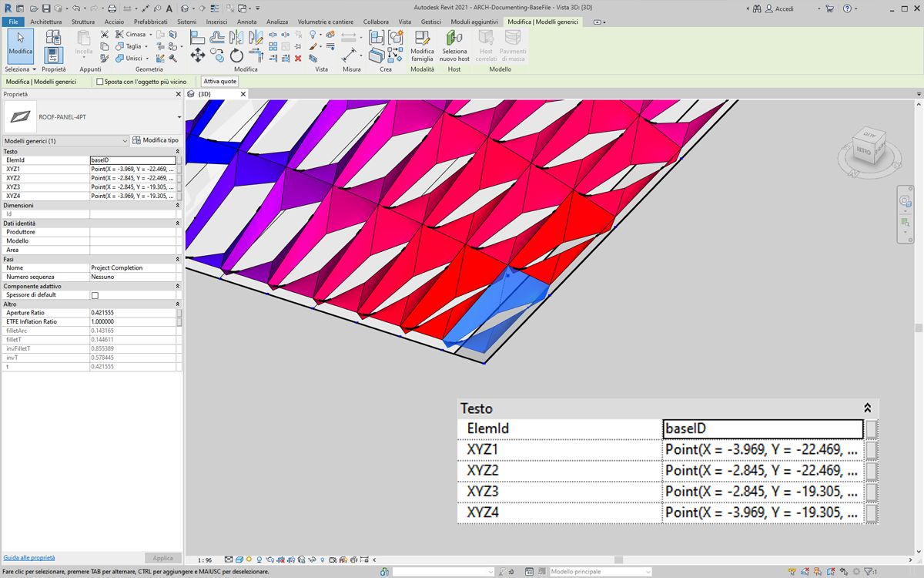This screenshot has height=578, width=924.
Task: Click the ETFE Inflation Ratio value 1.000000
Action: click(132, 321)
